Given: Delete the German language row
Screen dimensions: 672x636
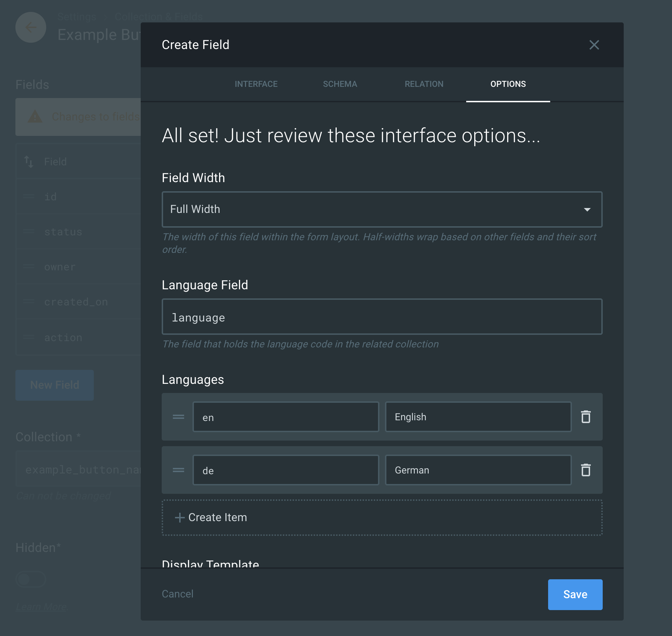Looking at the screenshot, I should pos(586,470).
